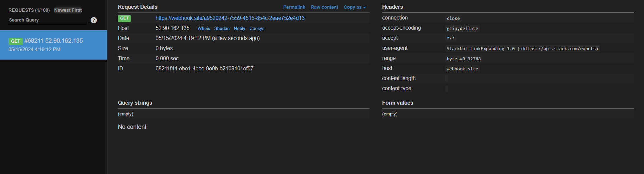Open the webhook.site request URL
The height and width of the screenshot is (174, 644).
230,18
